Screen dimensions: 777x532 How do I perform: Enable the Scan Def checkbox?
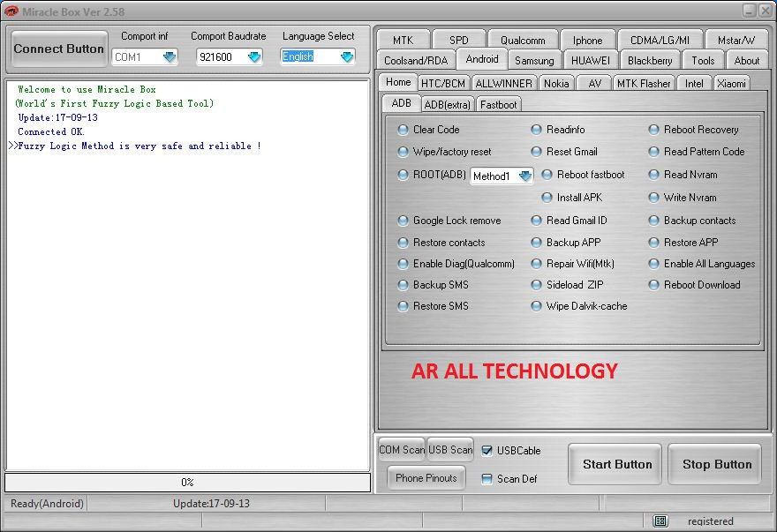pos(487,478)
